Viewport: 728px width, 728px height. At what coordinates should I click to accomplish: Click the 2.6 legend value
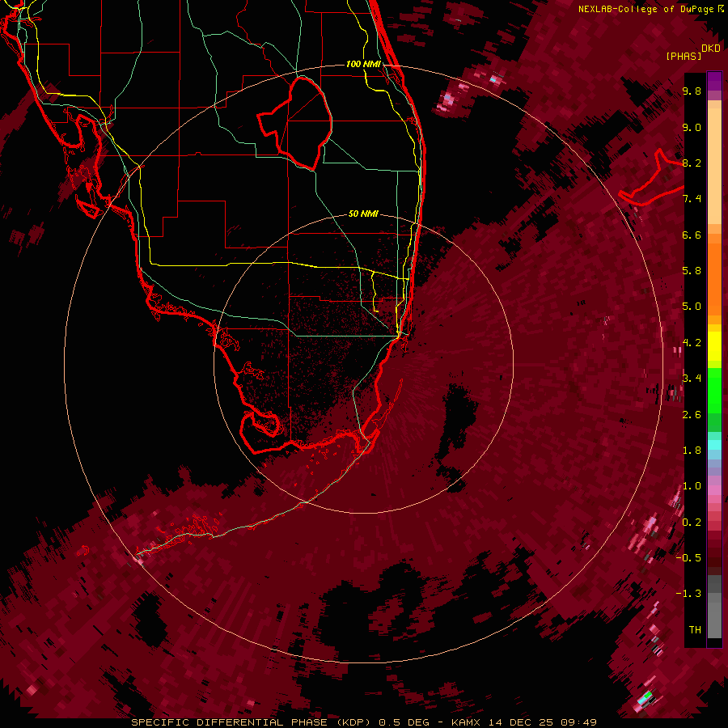692,414
